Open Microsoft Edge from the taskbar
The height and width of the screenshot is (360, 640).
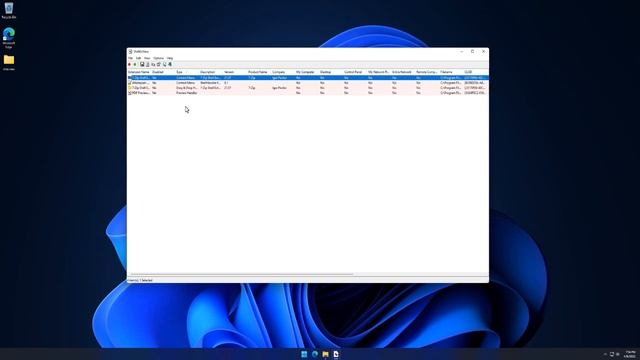click(x=315, y=354)
